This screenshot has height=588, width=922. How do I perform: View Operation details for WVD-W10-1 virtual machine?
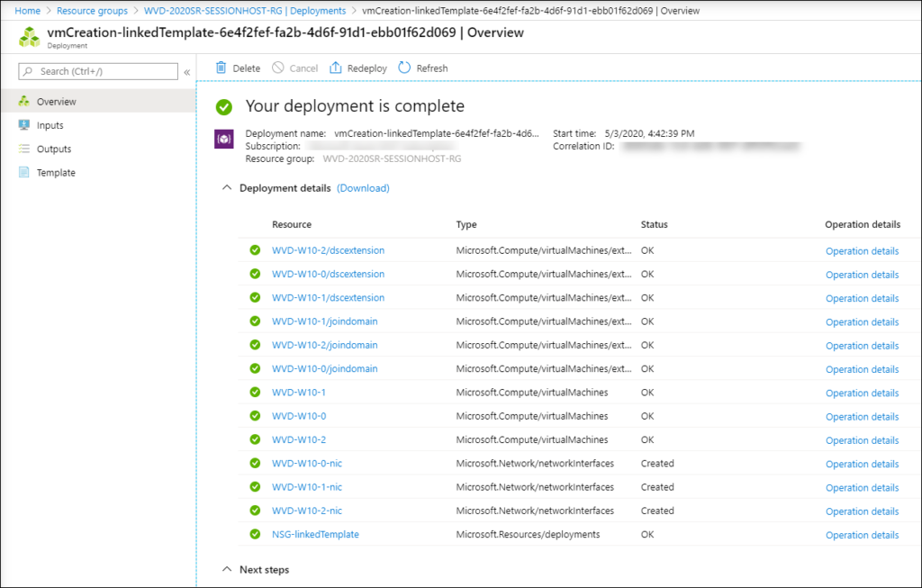point(862,393)
